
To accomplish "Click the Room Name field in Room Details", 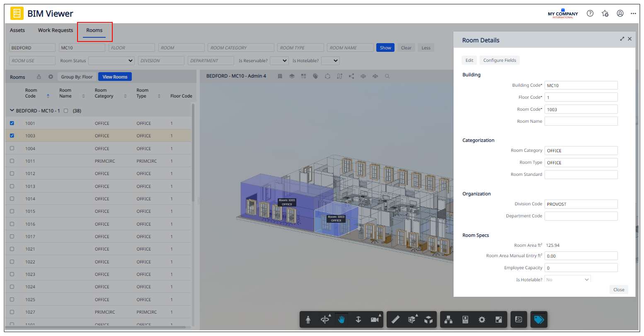I will click(x=581, y=121).
